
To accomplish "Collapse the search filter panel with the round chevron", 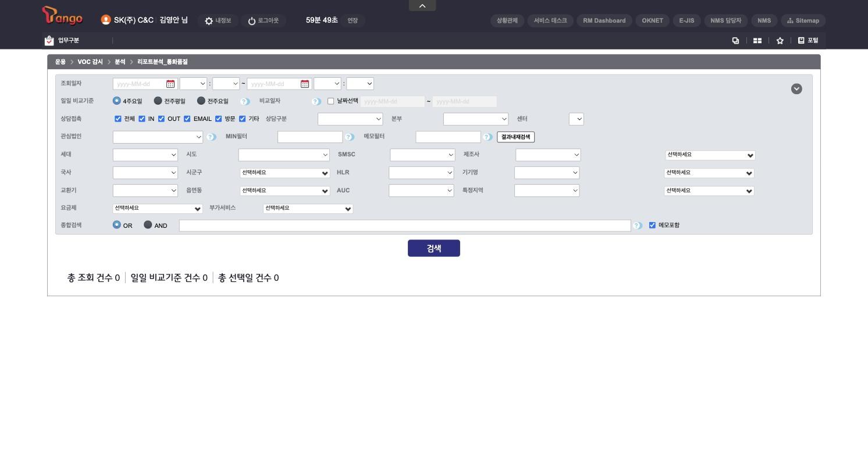I will click(x=796, y=89).
